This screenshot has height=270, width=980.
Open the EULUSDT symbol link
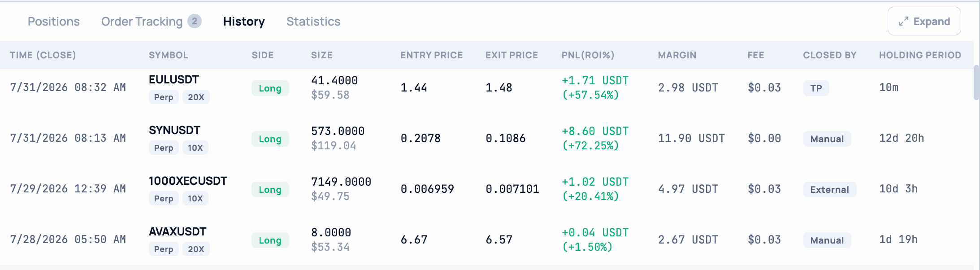tap(174, 79)
